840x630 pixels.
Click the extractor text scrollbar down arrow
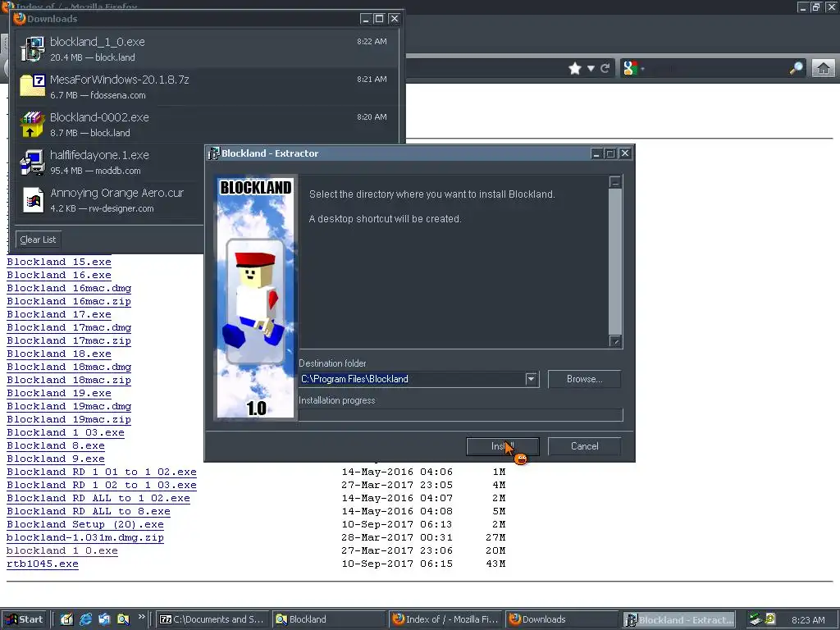tap(615, 341)
